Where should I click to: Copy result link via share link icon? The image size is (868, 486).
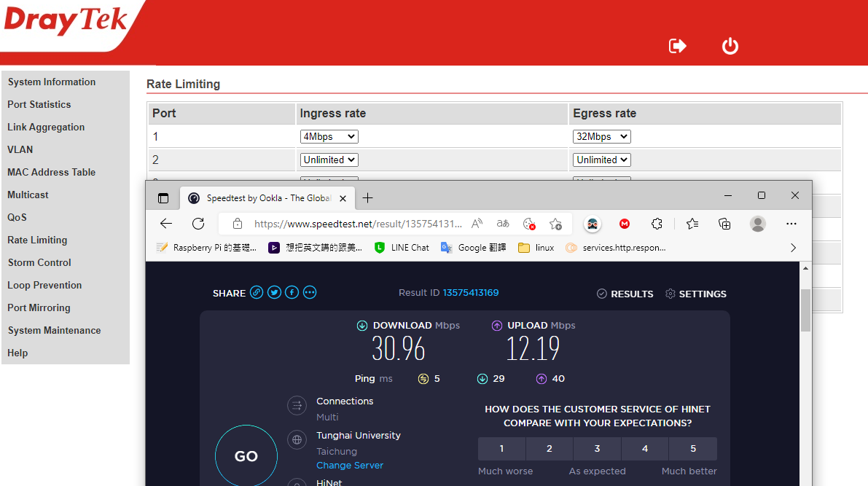[257, 293]
